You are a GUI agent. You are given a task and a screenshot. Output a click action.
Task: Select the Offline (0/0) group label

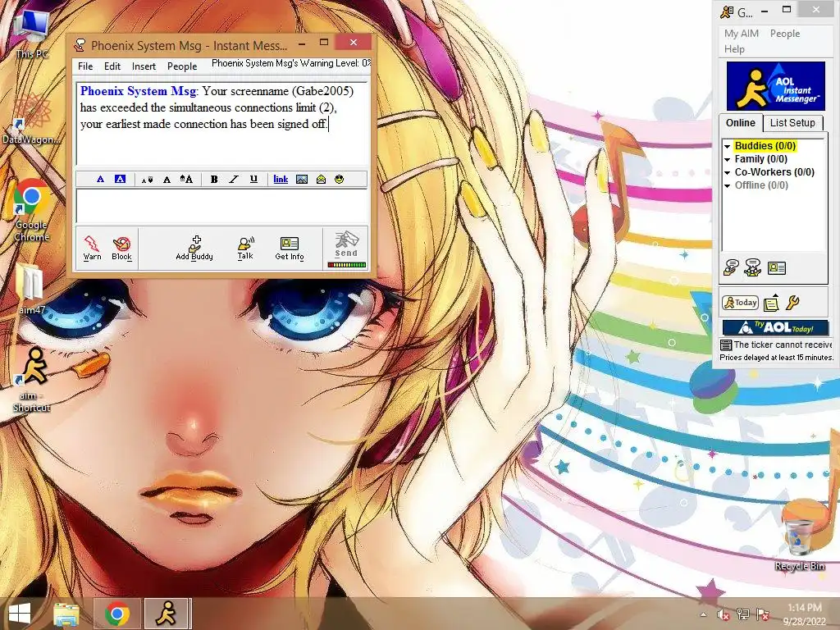761,185
